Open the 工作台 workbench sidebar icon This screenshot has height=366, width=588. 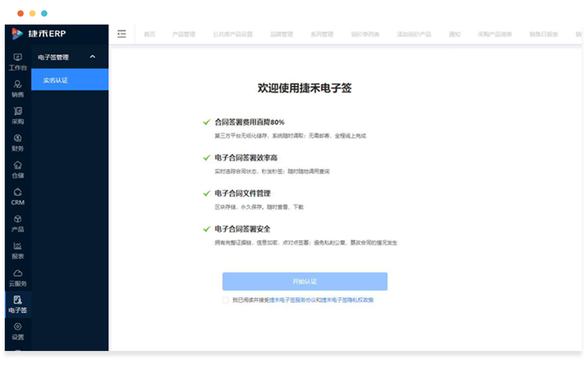pos(18,62)
